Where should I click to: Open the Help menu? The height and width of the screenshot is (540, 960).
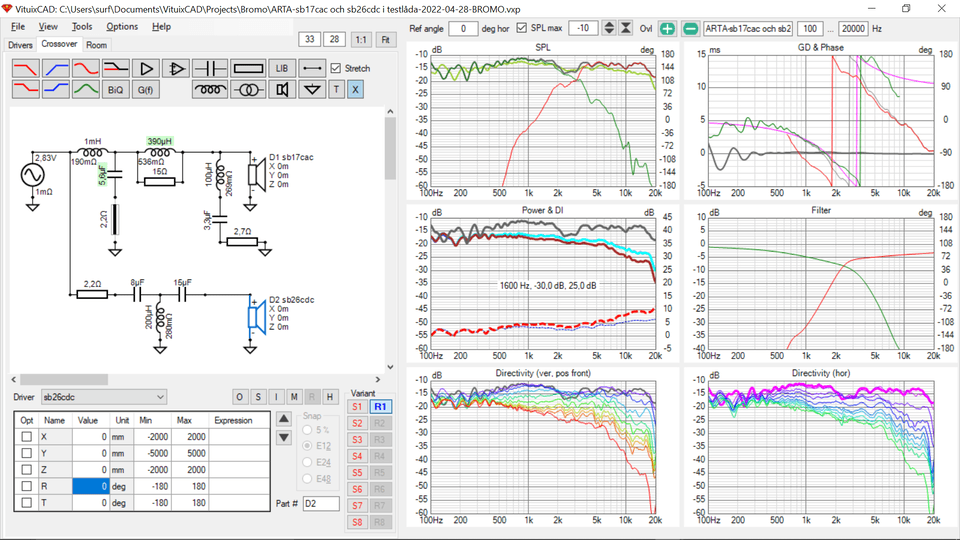pos(161,26)
